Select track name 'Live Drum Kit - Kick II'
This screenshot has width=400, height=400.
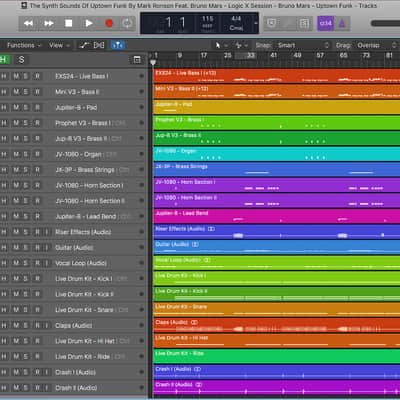(84, 294)
